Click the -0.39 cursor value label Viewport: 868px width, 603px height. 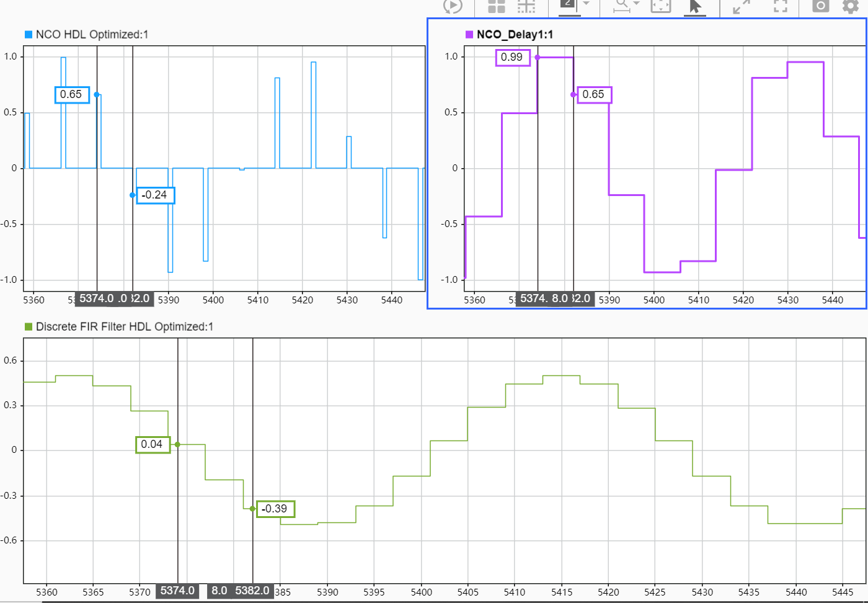pos(275,508)
